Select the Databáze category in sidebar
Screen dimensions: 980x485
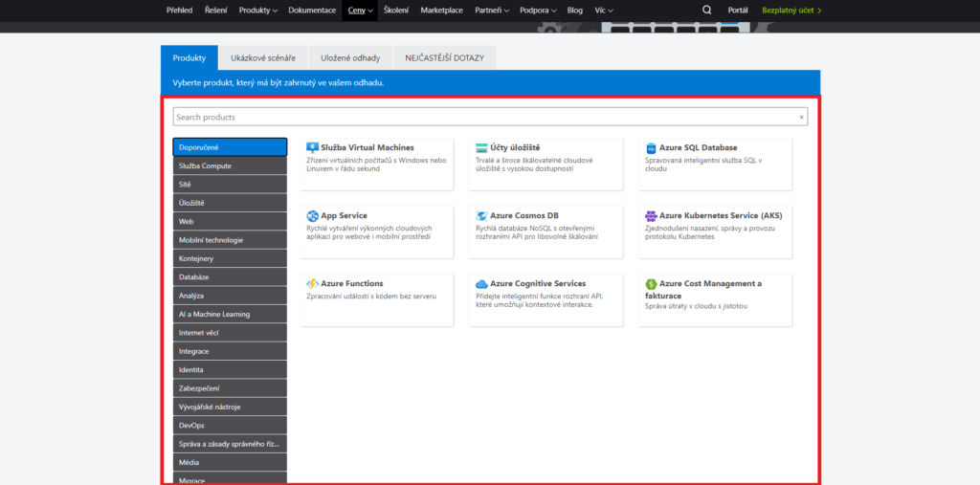click(230, 277)
